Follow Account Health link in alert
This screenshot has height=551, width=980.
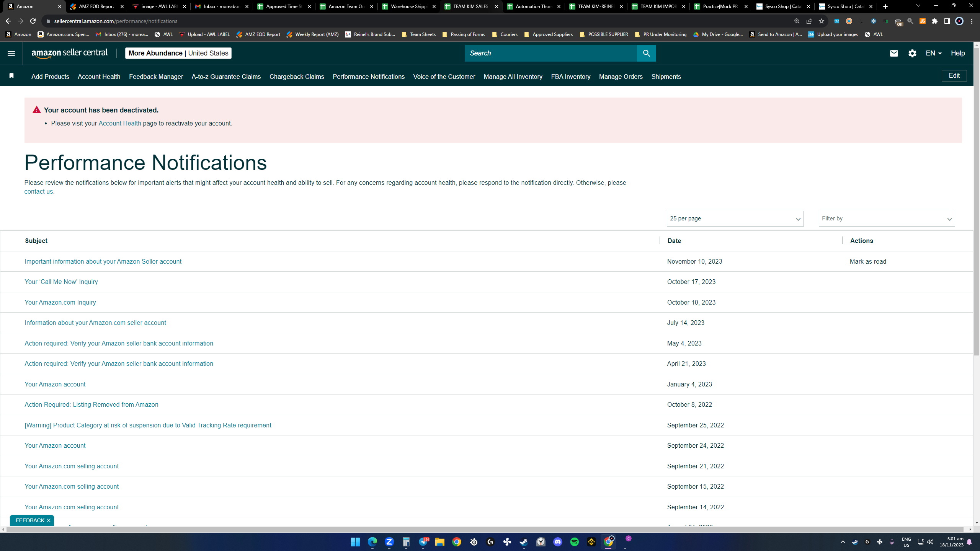click(120, 123)
